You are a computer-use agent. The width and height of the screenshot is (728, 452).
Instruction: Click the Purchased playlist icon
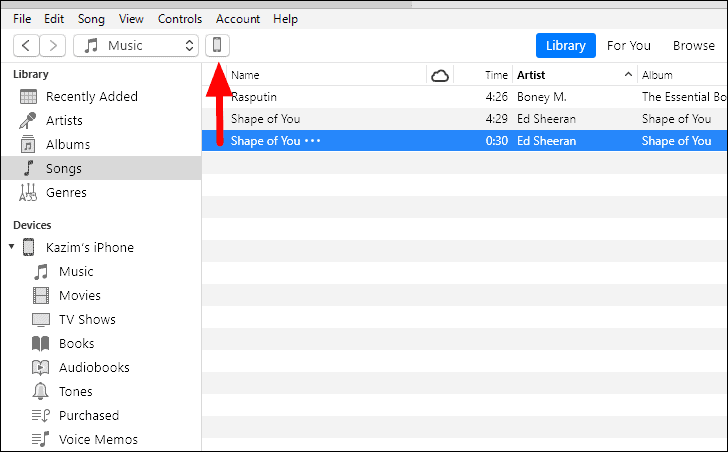coord(41,415)
